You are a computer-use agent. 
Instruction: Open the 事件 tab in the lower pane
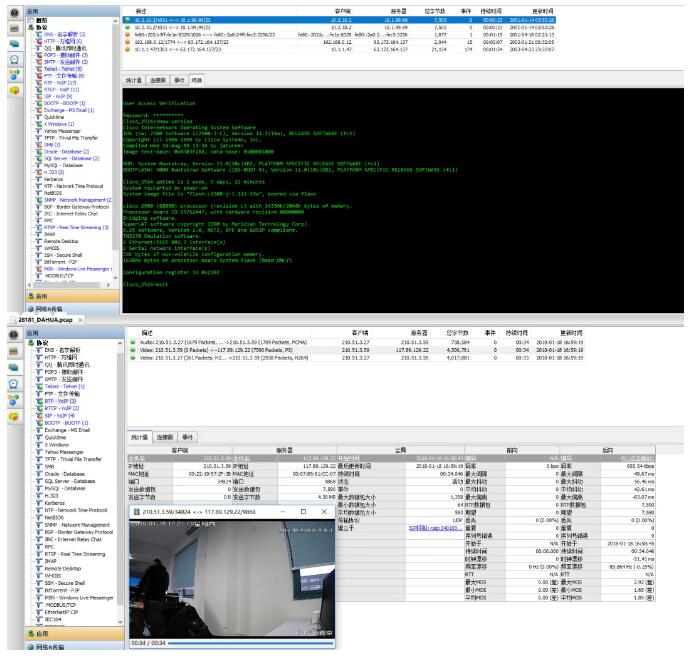coord(187,438)
